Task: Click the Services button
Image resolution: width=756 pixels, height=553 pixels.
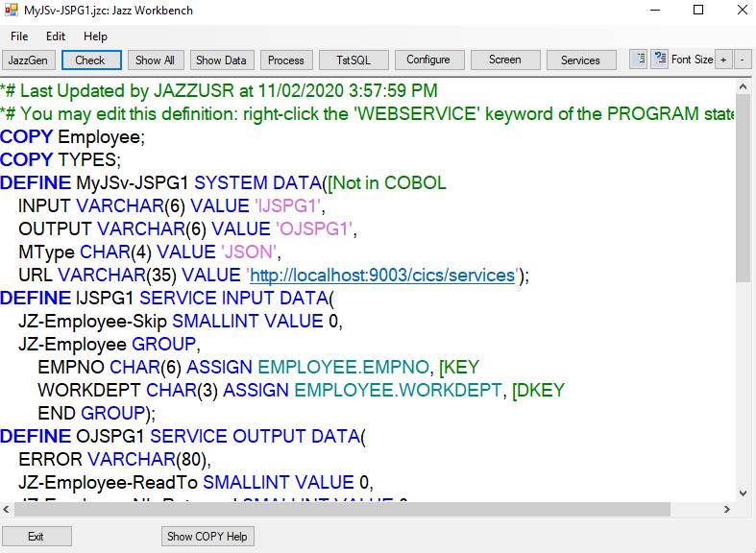Action: pos(580,60)
